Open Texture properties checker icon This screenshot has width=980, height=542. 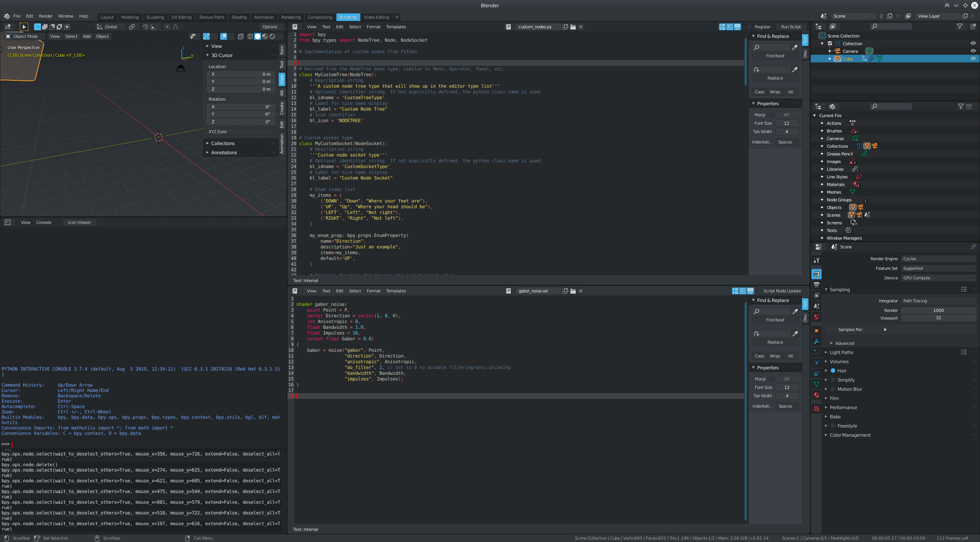817,409
